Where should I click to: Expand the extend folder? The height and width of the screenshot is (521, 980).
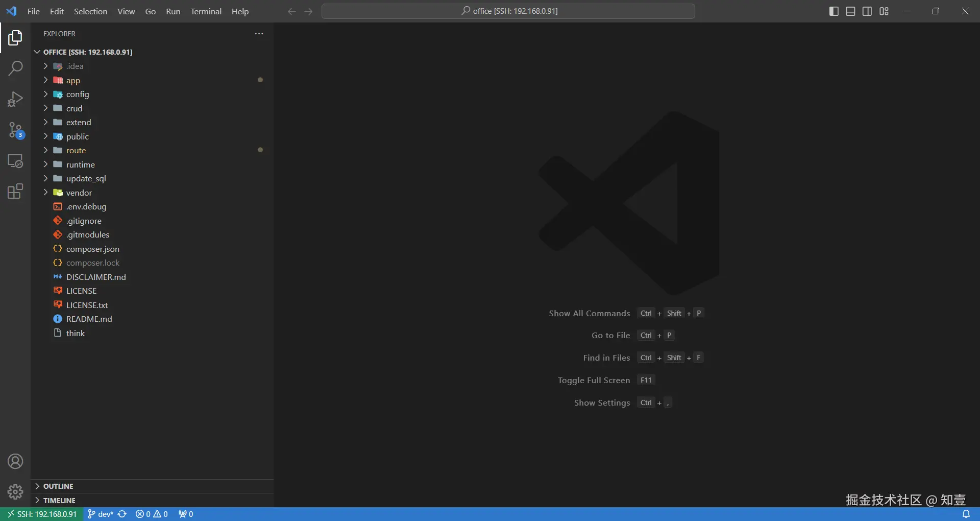pyautogui.click(x=152, y=122)
